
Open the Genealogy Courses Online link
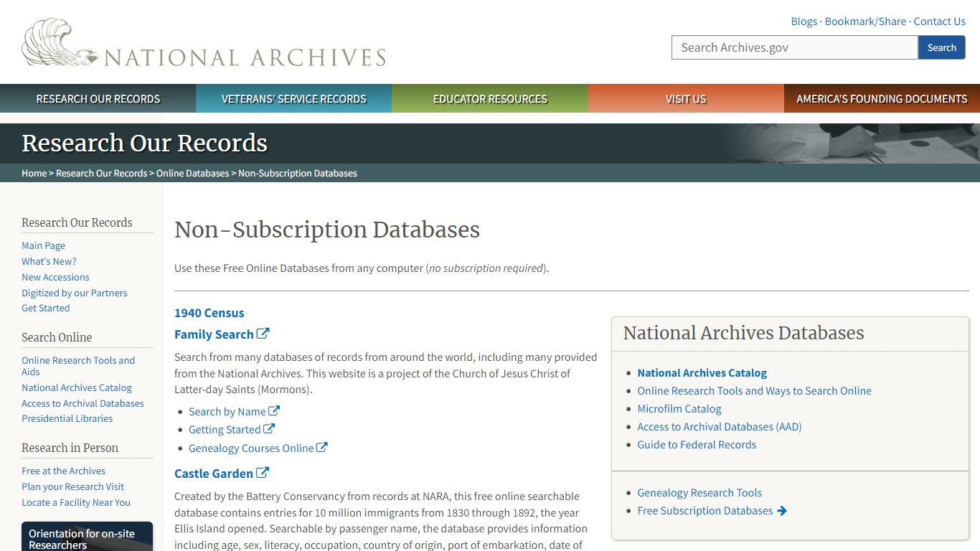coord(251,448)
